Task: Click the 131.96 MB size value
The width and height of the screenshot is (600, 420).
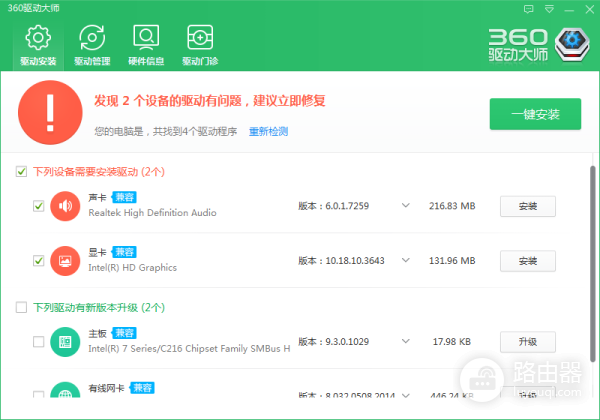Action: [x=452, y=260]
